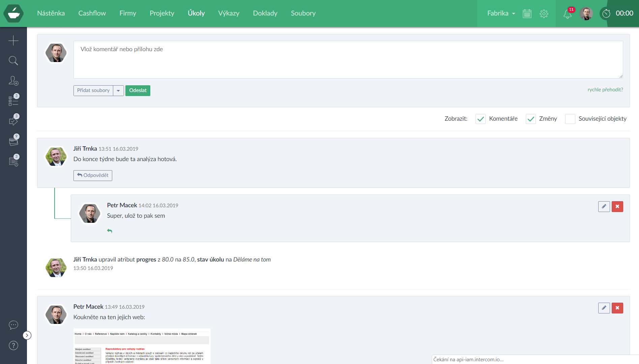Image resolution: width=639 pixels, height=364 pixels.
Task: Expand the Fabrika dropdown
Action: [501, 13]
